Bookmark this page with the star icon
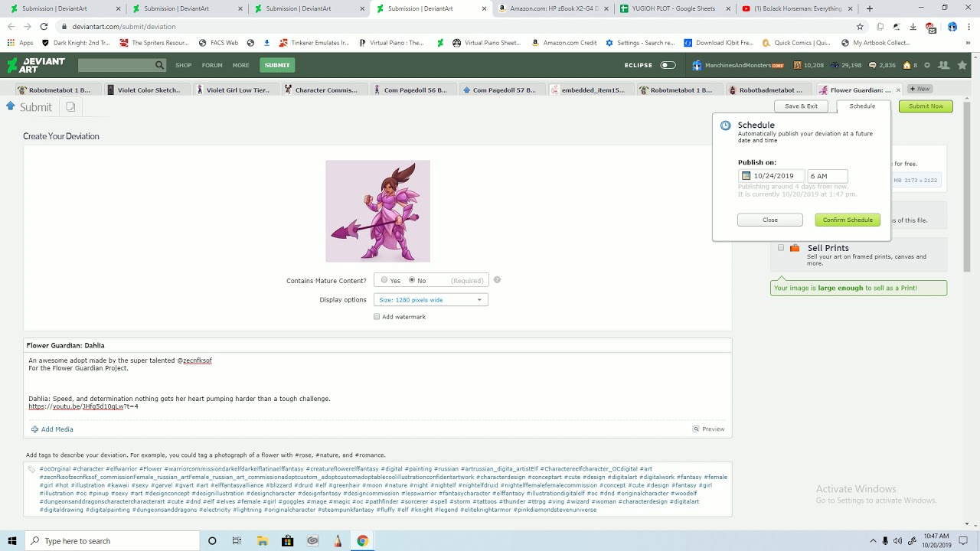Screen dimensions: 980x551 860,26
